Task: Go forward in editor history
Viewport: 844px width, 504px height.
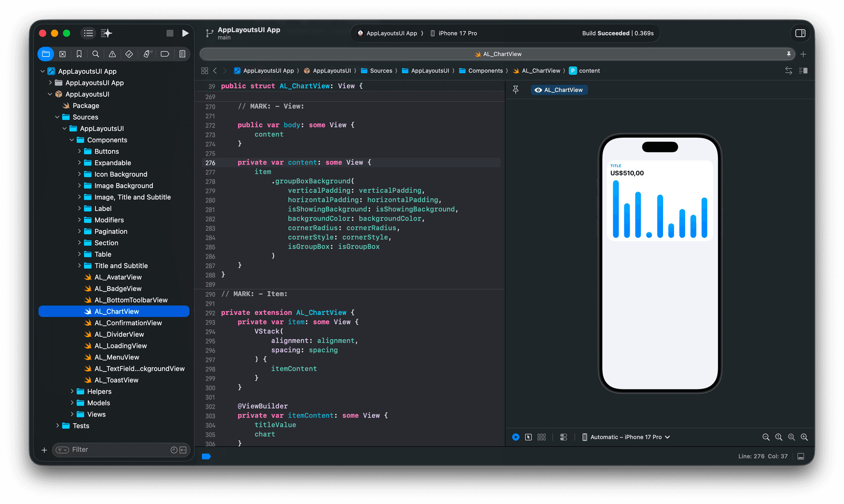Action: (225, 71)
